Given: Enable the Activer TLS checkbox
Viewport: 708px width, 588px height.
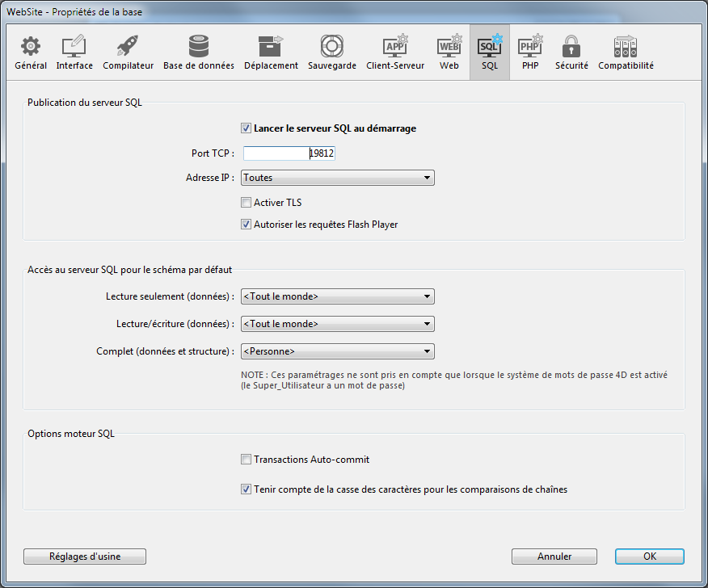Looking at the screenshot, I should click(247, 203).
